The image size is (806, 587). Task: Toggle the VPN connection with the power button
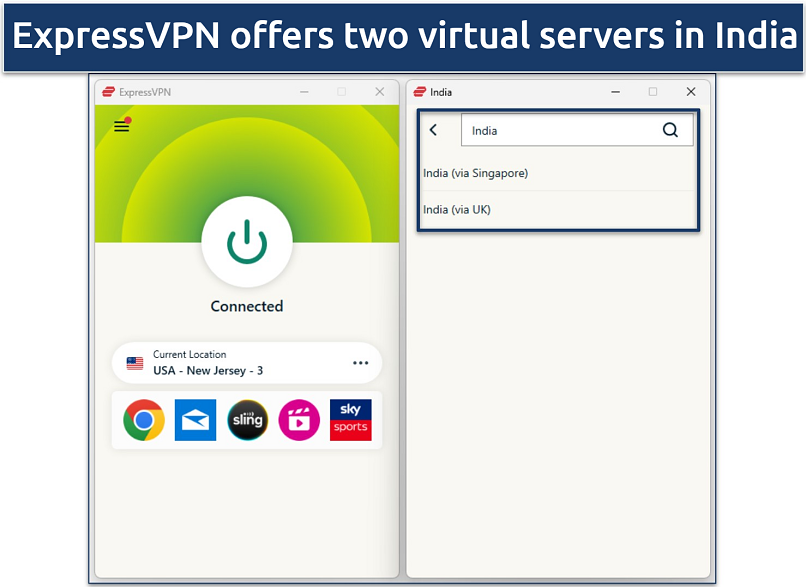click(246, 241)
